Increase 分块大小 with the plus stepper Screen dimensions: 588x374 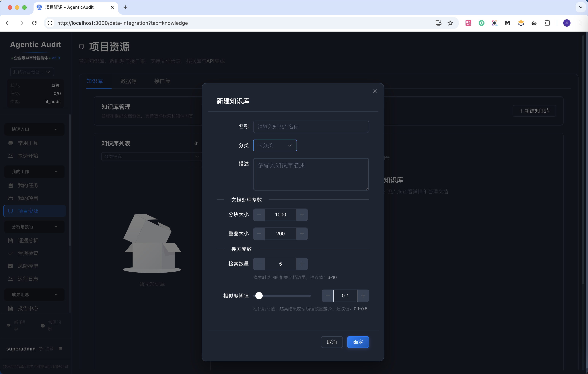pyautogui.click(x=302, y=215)
